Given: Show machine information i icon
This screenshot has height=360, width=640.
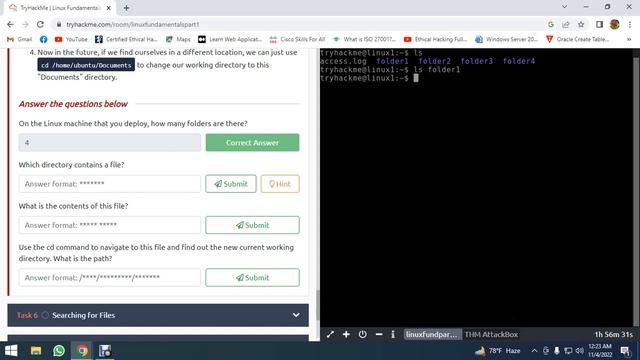Looking at the screenshot, I should 393,334.
